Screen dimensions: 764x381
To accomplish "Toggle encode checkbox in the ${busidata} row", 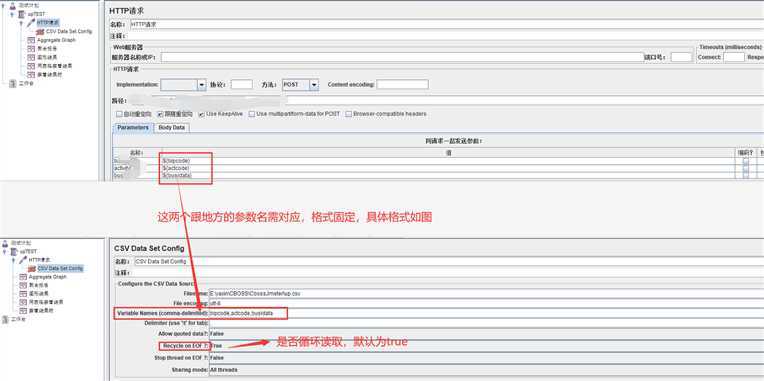I will tap(745, 175).
